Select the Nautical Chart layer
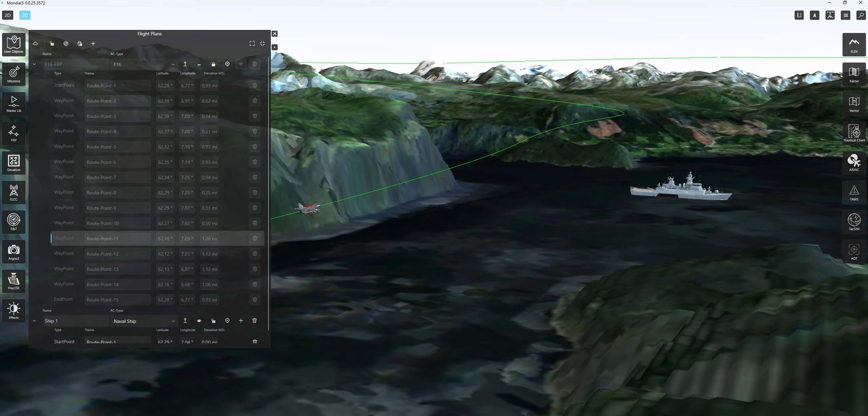 [854, 133]
